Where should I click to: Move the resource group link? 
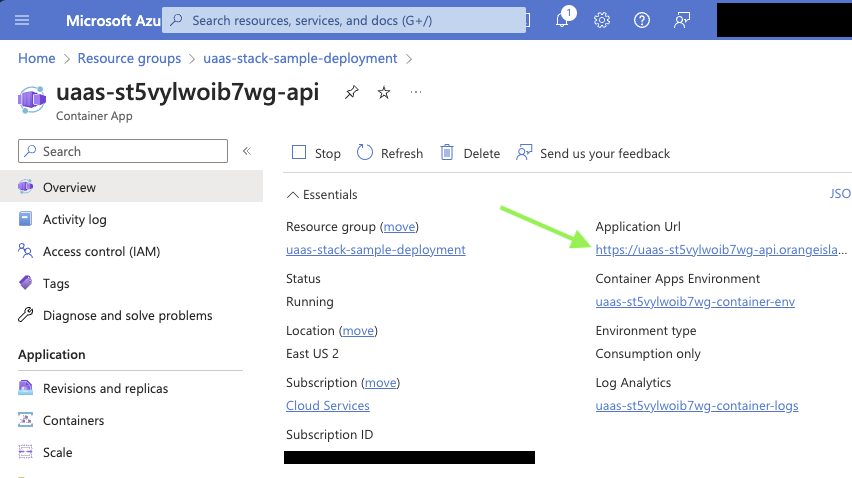[399, 227]
